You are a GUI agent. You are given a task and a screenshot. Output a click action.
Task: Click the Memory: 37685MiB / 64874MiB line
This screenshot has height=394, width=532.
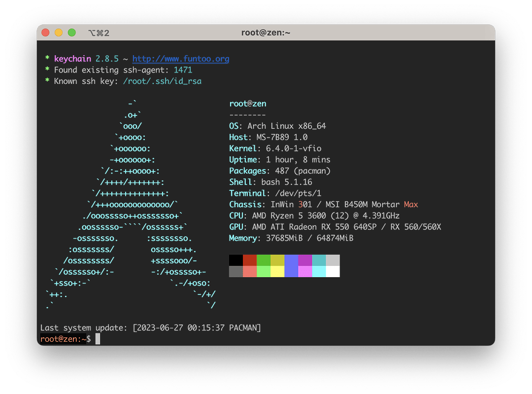(x=291, y=238)
